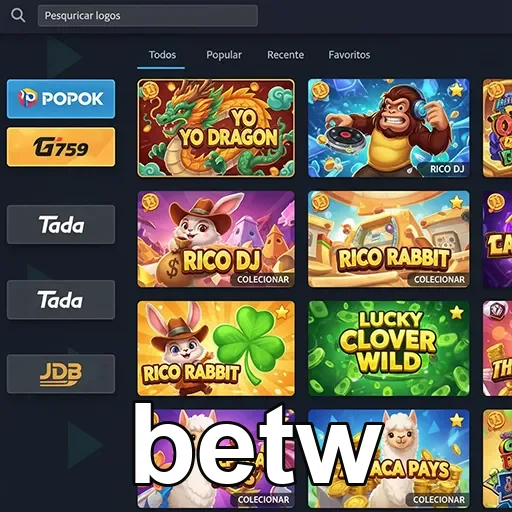Screen dimensions: 512x512
Task: Show the Favoritos tab
Action: coord(349,55)
